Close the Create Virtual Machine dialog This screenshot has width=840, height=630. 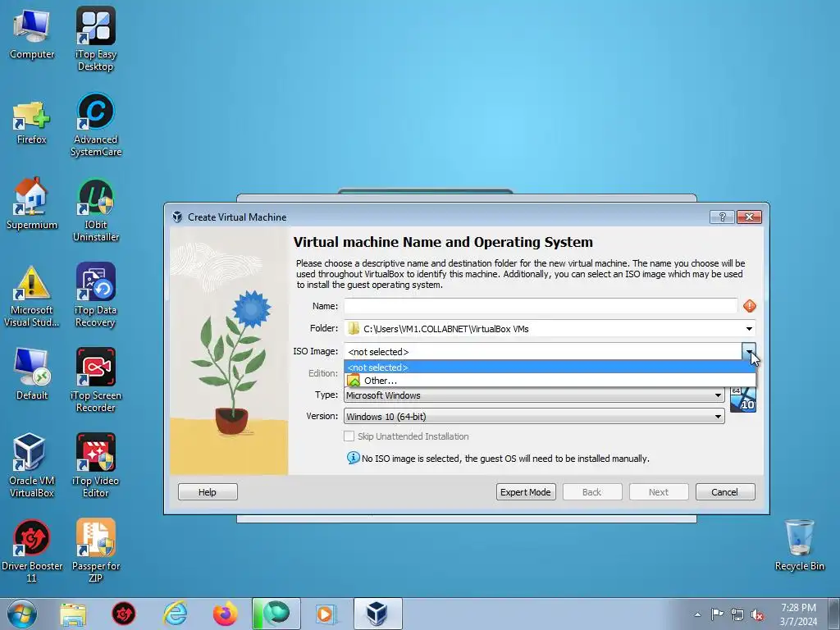(749, 217)
